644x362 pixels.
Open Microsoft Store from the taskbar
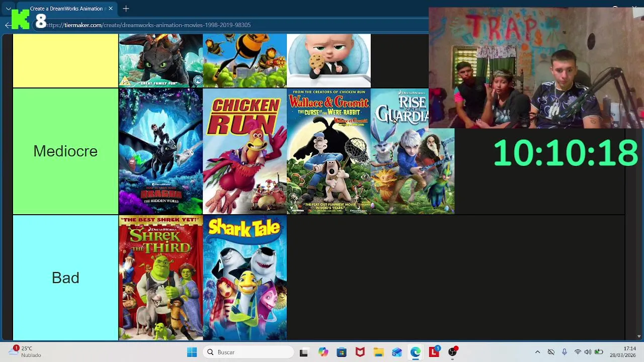coord(342,352)
